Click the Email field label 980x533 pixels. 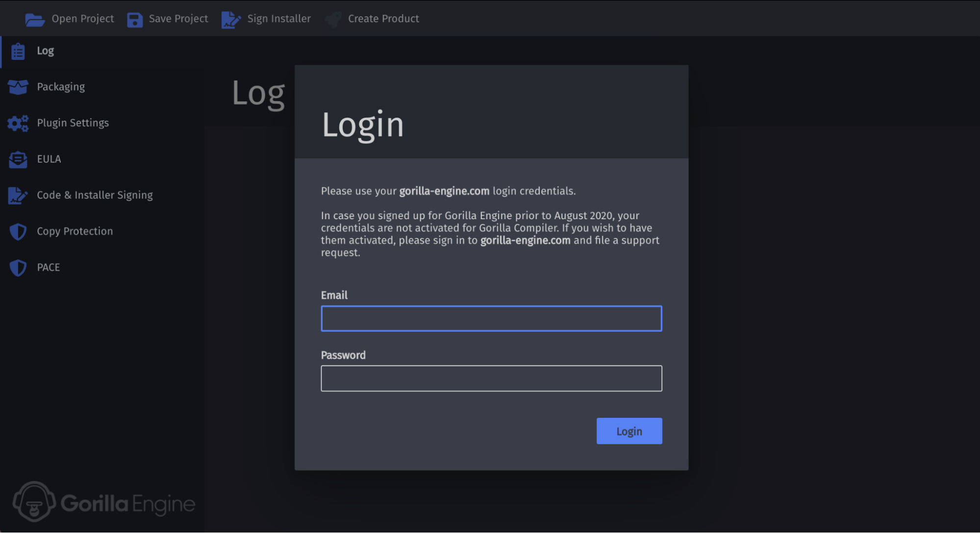click(x=334, y=295)
